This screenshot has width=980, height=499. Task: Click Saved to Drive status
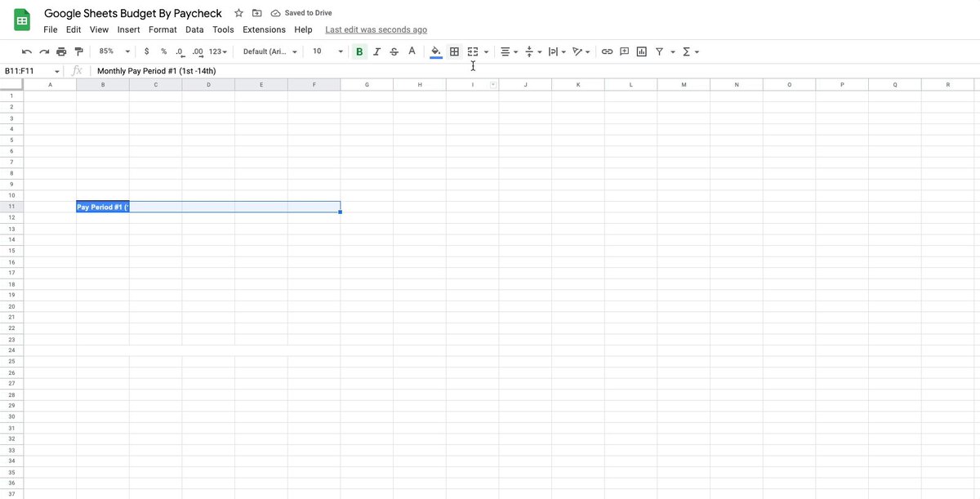(301, 13)
